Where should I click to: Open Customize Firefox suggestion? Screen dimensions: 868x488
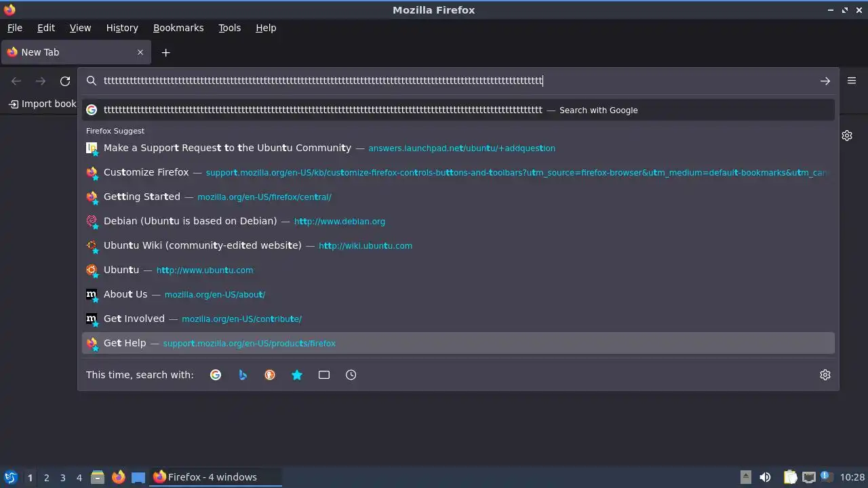click(x=458, y=172)
